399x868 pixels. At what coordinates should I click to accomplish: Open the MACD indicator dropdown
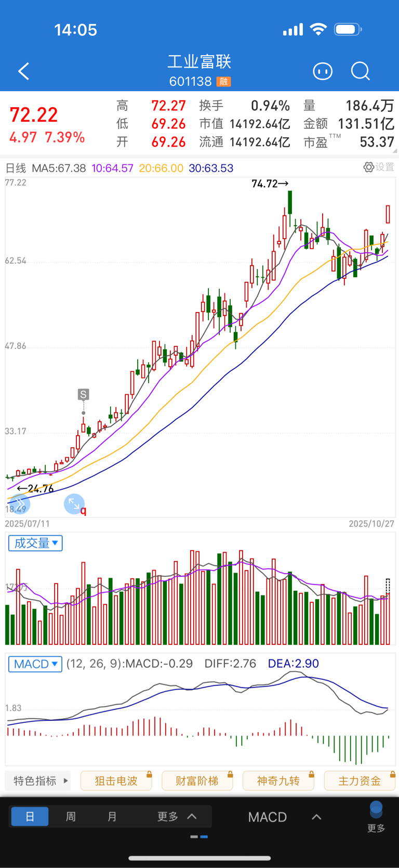35,664
